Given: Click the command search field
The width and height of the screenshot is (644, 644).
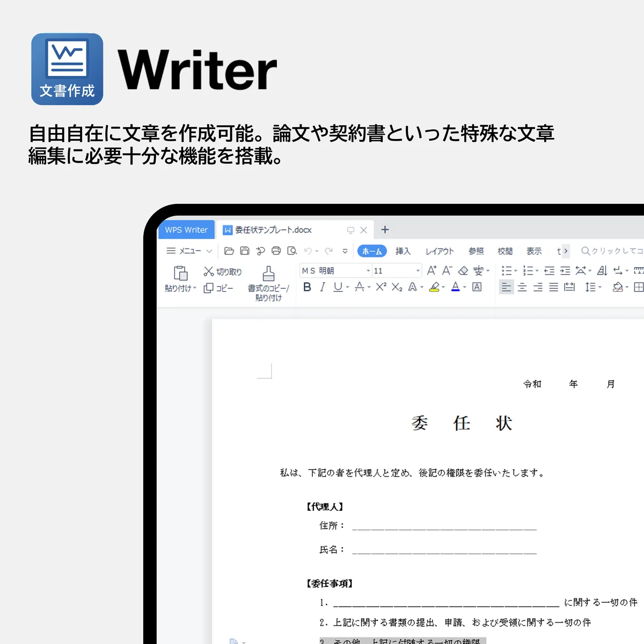Looking at the screenshot, I should click(612, 251).
